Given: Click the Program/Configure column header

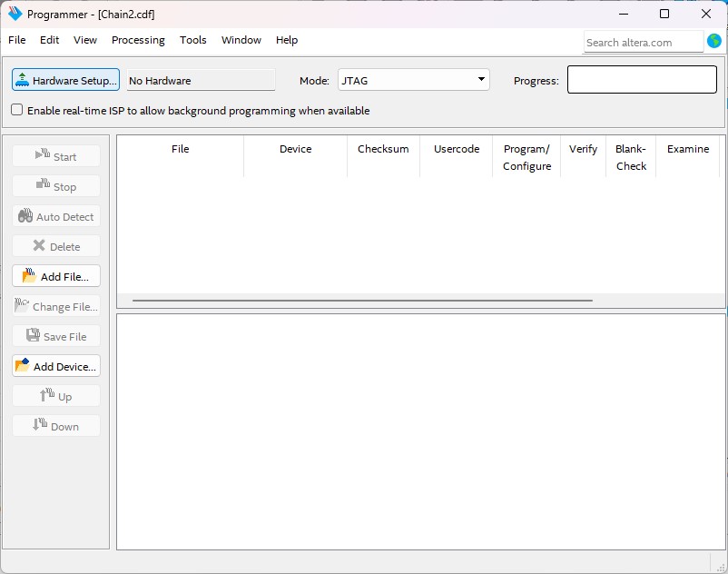Looking at the screenshot, I should (526, 156).
